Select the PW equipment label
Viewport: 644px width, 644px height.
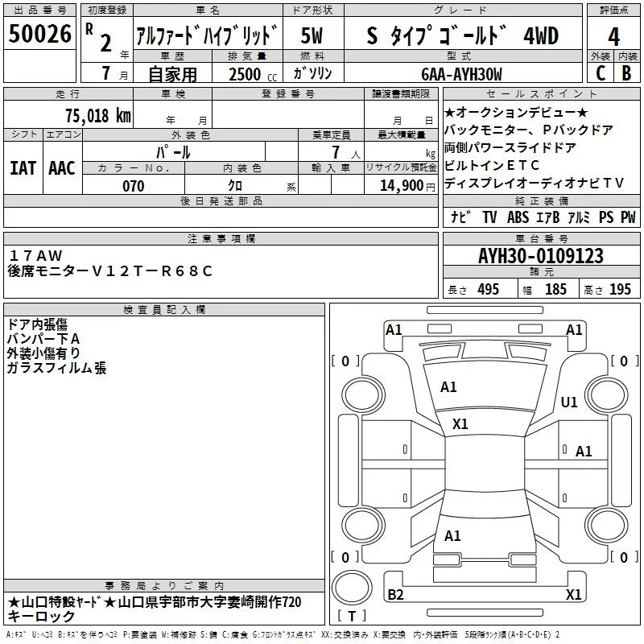628,217
